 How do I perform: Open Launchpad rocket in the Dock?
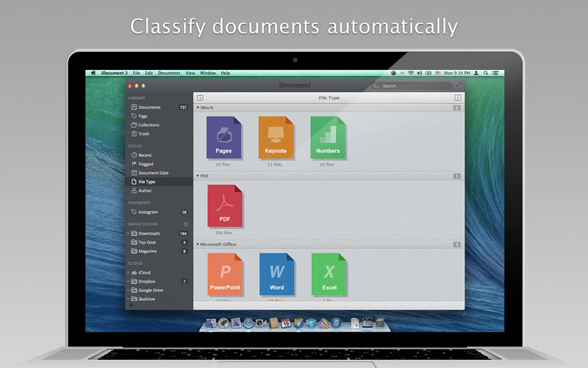click(x=223, y=323)
